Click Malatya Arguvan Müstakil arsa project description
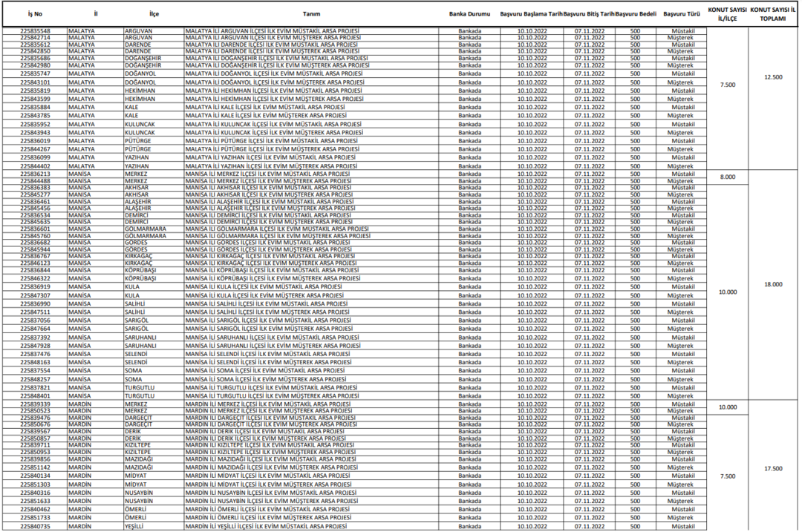802x532 pixels. coord(272,31)
